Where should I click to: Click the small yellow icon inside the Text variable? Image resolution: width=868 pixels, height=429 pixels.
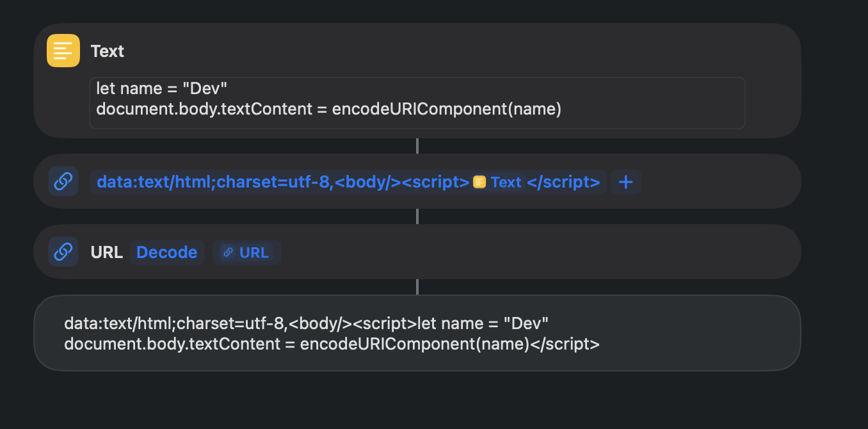point(479,182)
